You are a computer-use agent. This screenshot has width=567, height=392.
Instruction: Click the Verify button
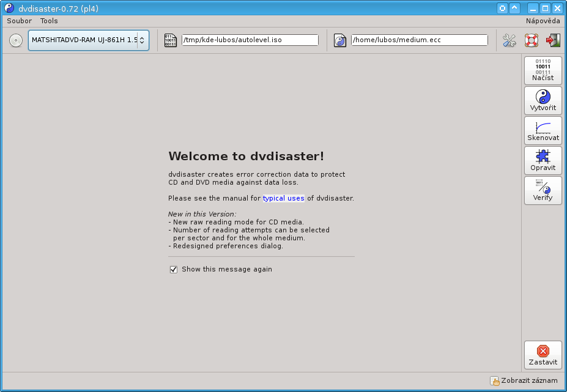tap(543, 191)
